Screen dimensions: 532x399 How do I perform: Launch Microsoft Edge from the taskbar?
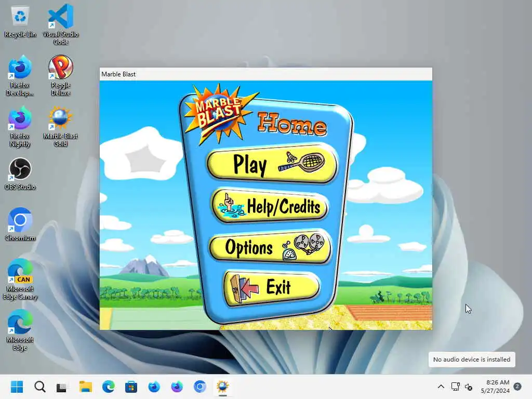[108, 387]
